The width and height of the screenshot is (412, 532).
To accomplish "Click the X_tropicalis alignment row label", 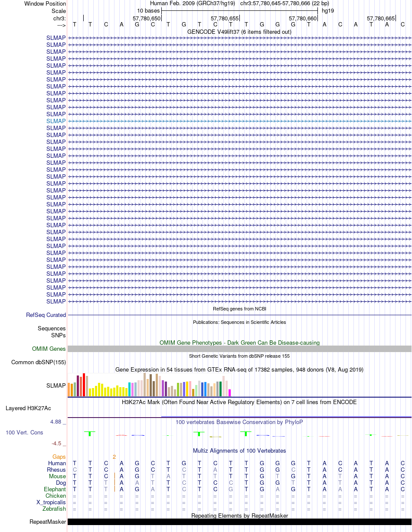I will (x=51, y=502).
